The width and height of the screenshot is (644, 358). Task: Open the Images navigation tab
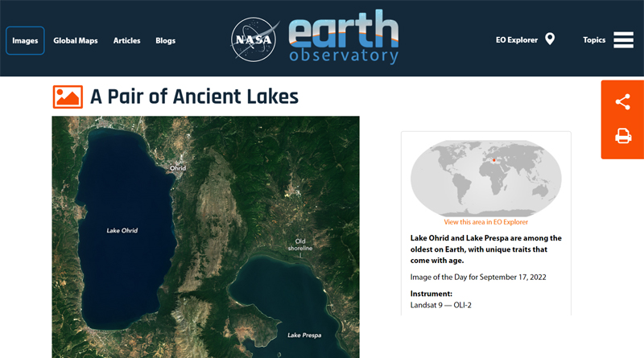[25, 41]
